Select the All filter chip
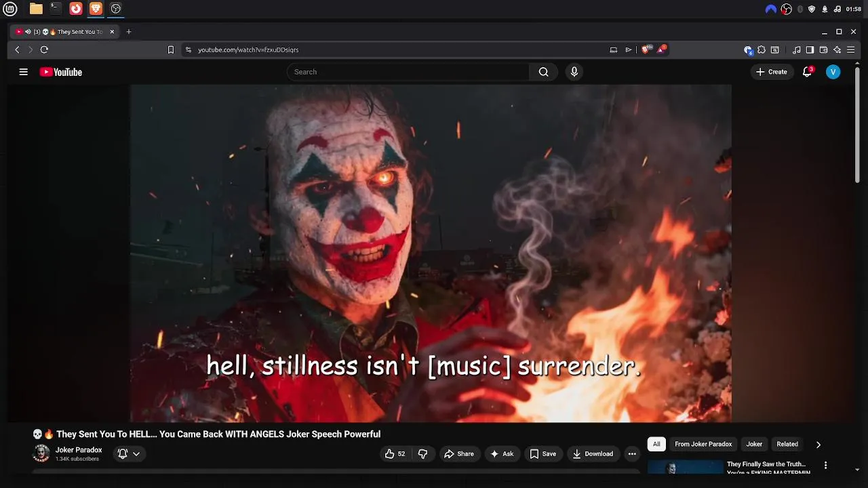This screenshot has height=488, width=868. (656, 444)
